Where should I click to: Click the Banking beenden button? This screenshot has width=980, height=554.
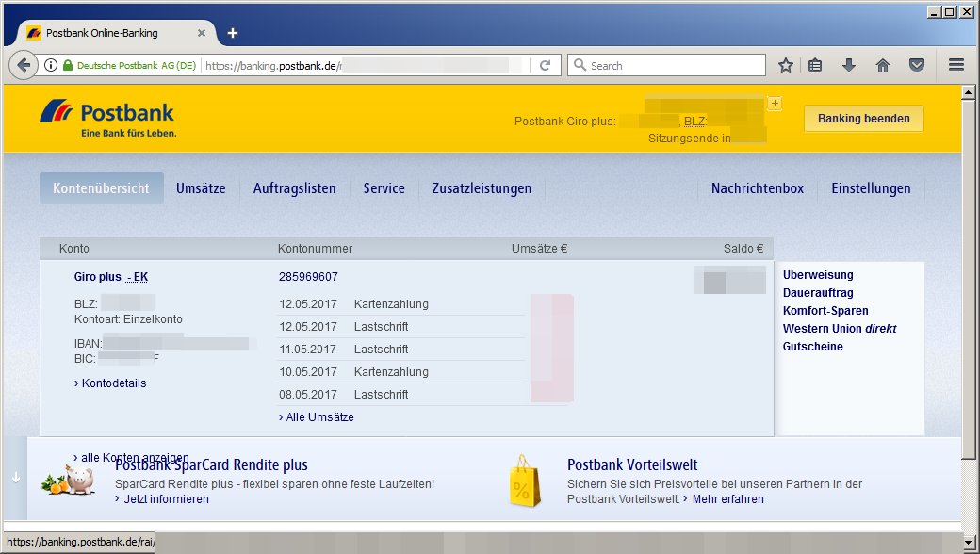(x=864, y=118)
